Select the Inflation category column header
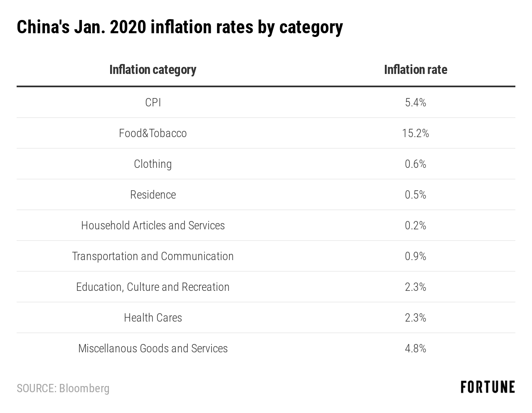 point(153,70)
